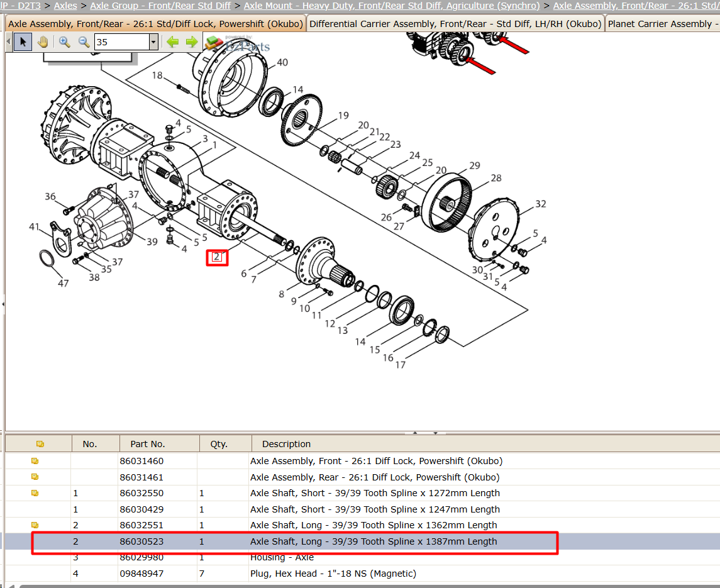Select the Plug, Hex Head Magnetic row
This screenshot has width=720, height=588.
[363, 574]
